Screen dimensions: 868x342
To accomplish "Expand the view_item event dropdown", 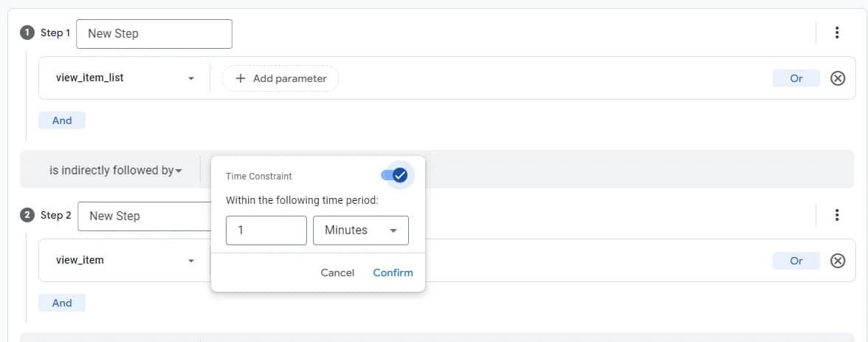I will click(x=191, y=261).
